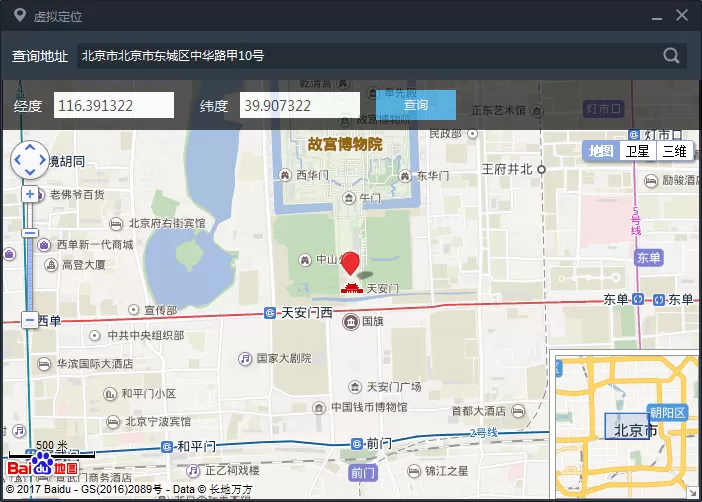Screen dimensions: 702x502
Task: Click the 午门 landmark icon
Action: [x=349, y=197]
